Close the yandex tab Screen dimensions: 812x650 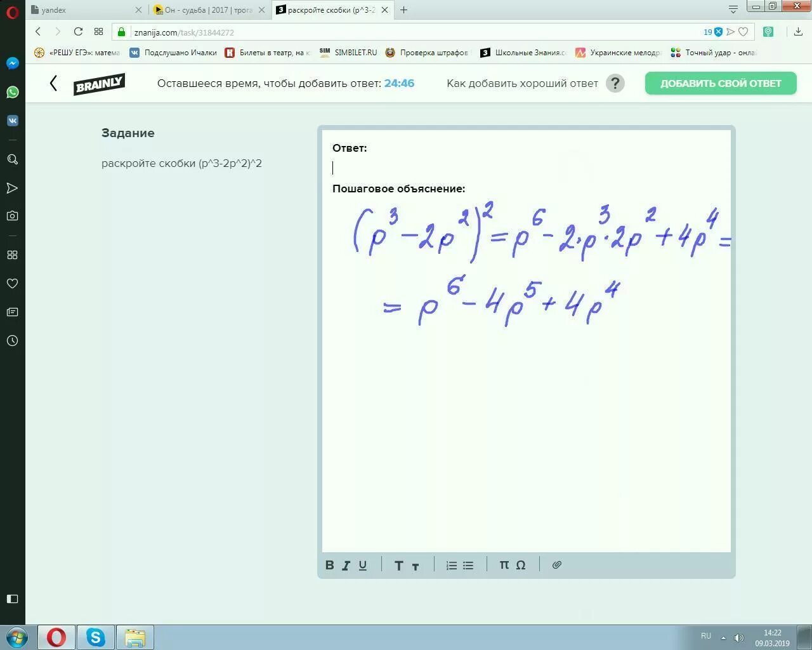(x=138, y=10)
